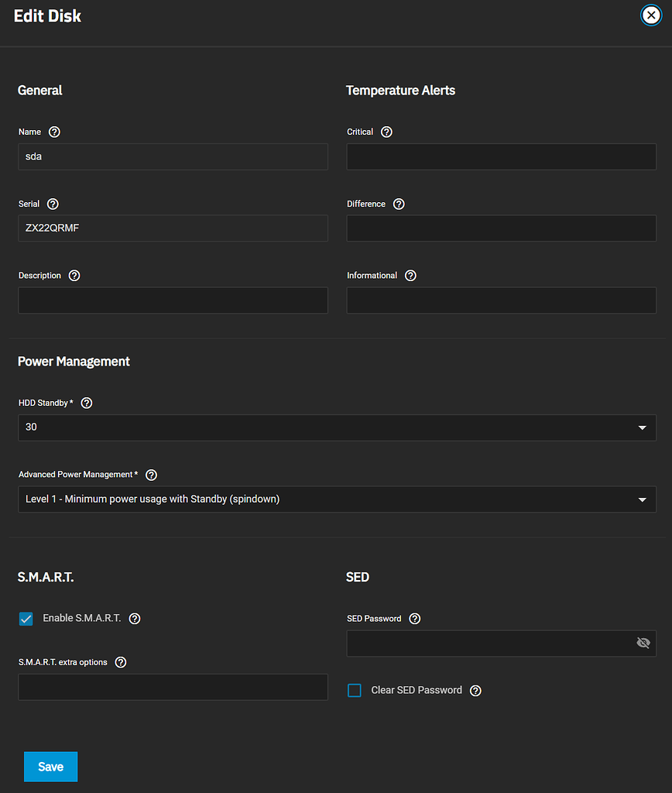The height and width of the screenshot is (793, 672).
Task: Click the Critical temperature help icon
Action: coord(387,132)
